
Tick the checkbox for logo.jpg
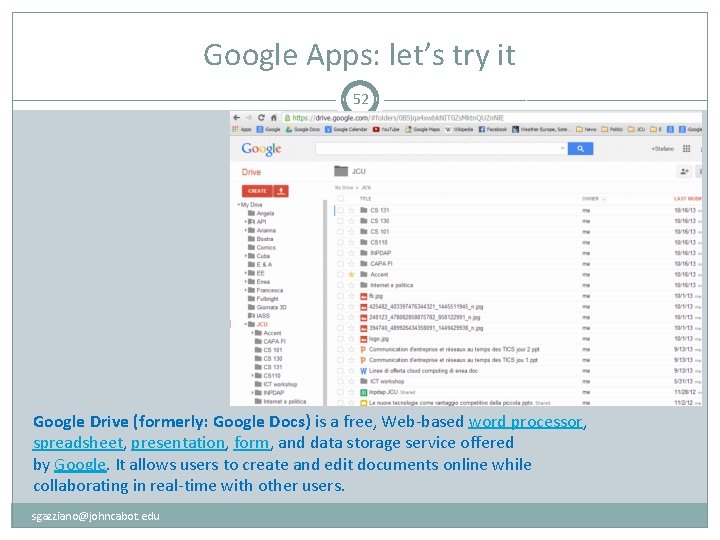pyautogui.click(x=340, y=339)
